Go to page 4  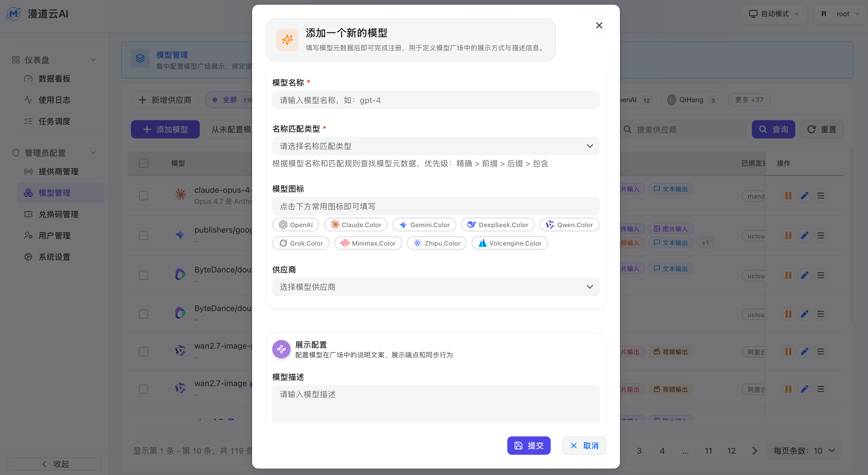pyautogui.click(x=662, y=451)
